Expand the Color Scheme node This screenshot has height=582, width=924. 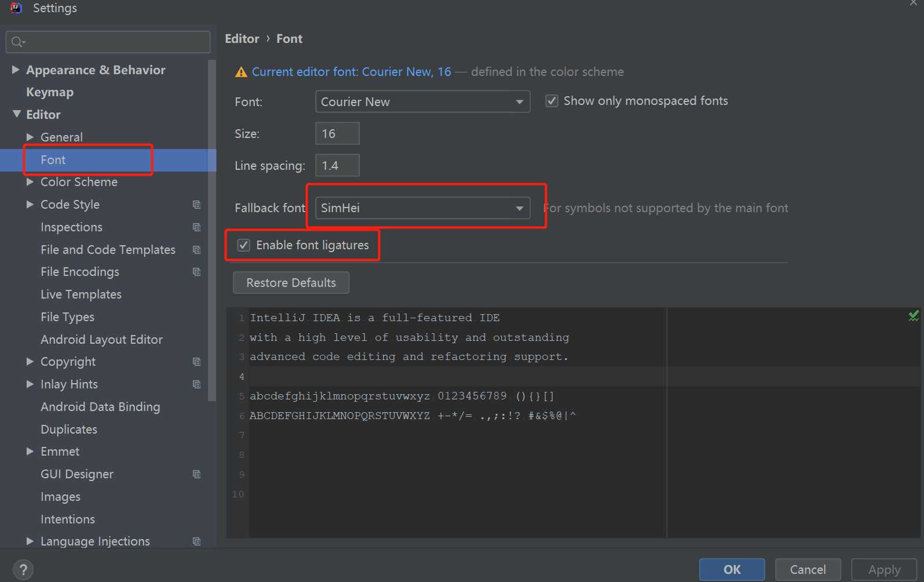point(30,182)
